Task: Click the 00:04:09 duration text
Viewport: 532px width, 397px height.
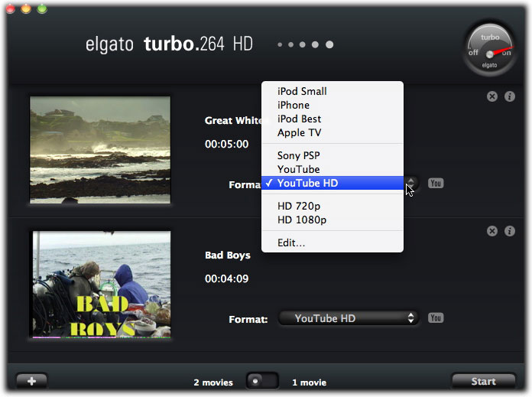Action: [227, 278]
